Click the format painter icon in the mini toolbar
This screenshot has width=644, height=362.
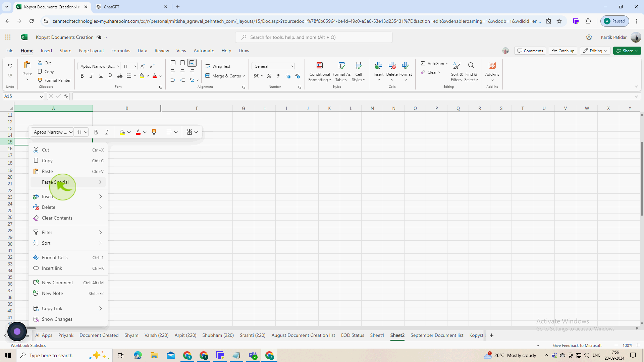[x=154, y=132]
